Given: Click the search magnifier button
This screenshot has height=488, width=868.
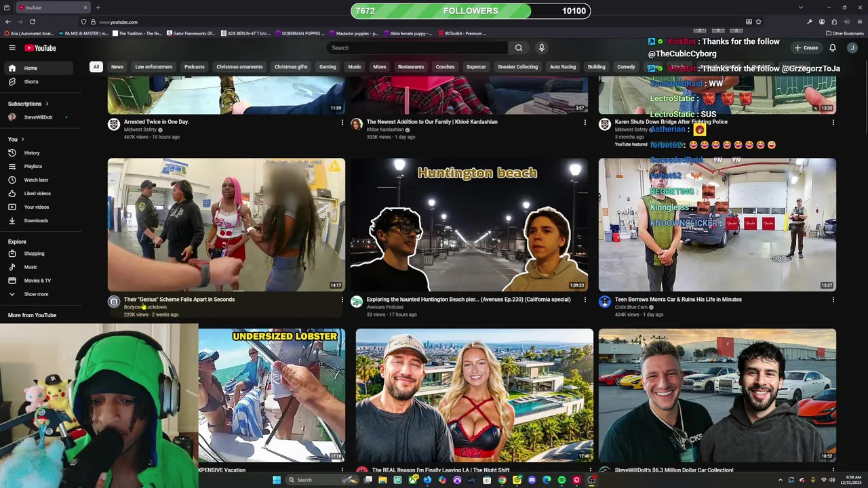Looking at the screenshot, I should tap(519, 47).
